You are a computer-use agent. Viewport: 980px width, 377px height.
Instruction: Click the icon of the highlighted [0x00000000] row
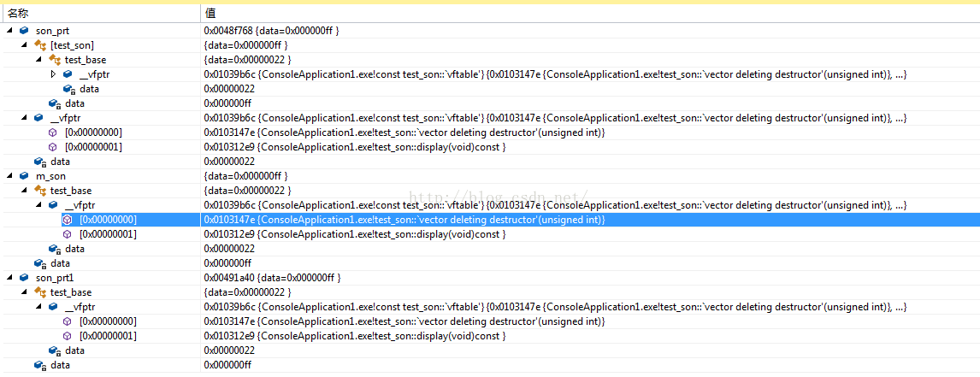point(67,220)
